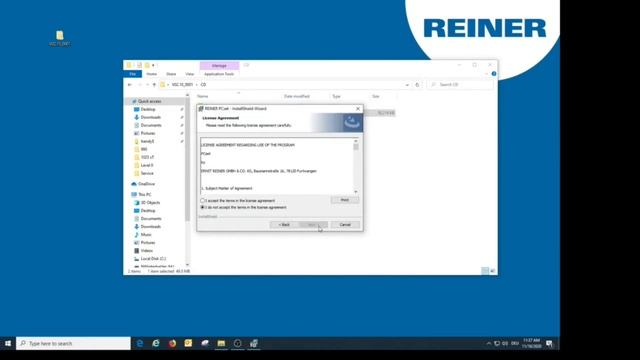This screenshot has width=640, height=360.
Task: Open the Home ribbon tab
Action: 151,74
